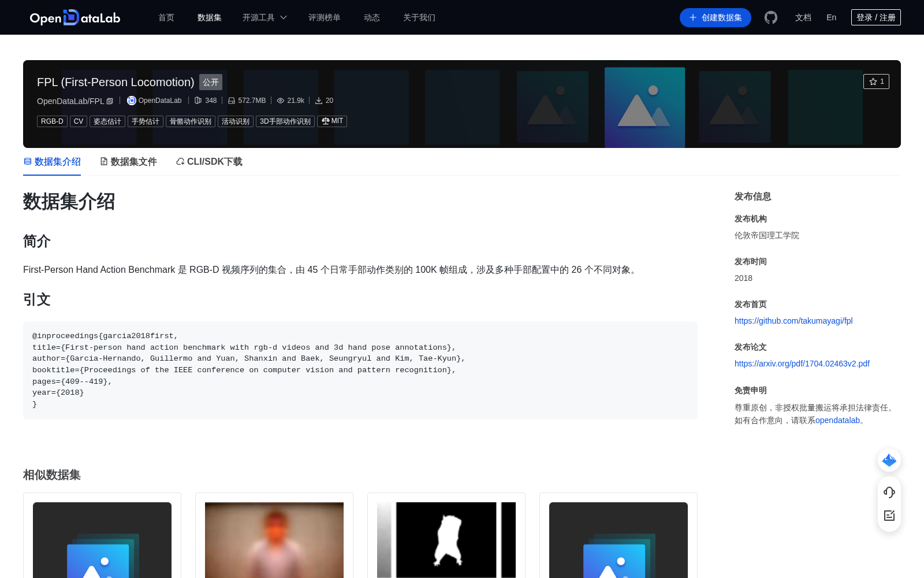924x578 pixels.
Task: Click the plus icon in 创建数据集
Action: (x=693, y=17)
